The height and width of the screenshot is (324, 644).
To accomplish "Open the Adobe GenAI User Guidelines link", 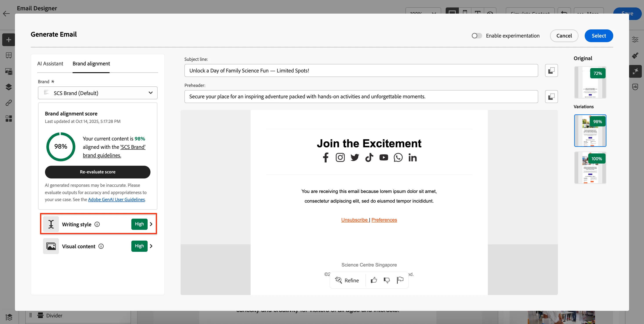I will pos(116,199).
